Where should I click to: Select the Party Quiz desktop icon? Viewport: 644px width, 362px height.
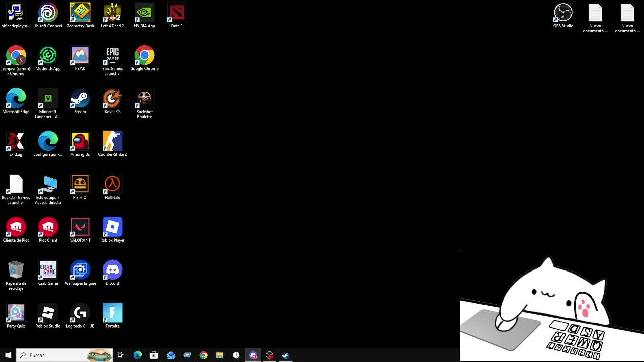pos(16,316)
